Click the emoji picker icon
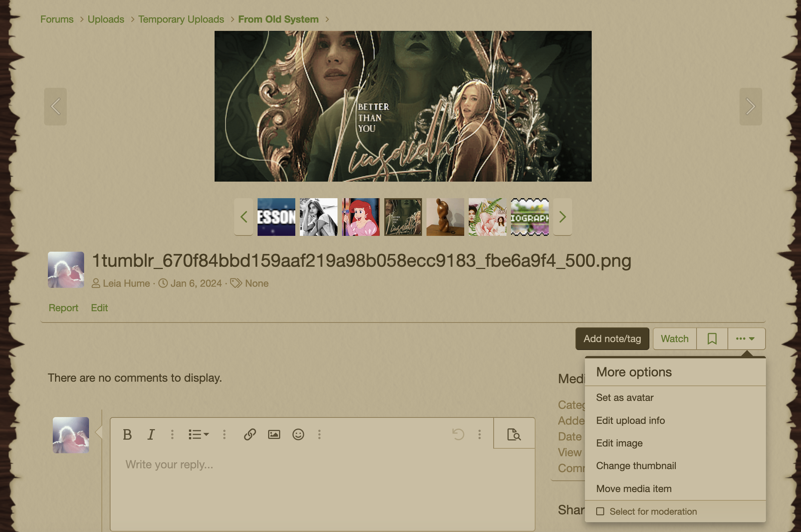Viewport: 801px width, 532px height. coord(298,434)
